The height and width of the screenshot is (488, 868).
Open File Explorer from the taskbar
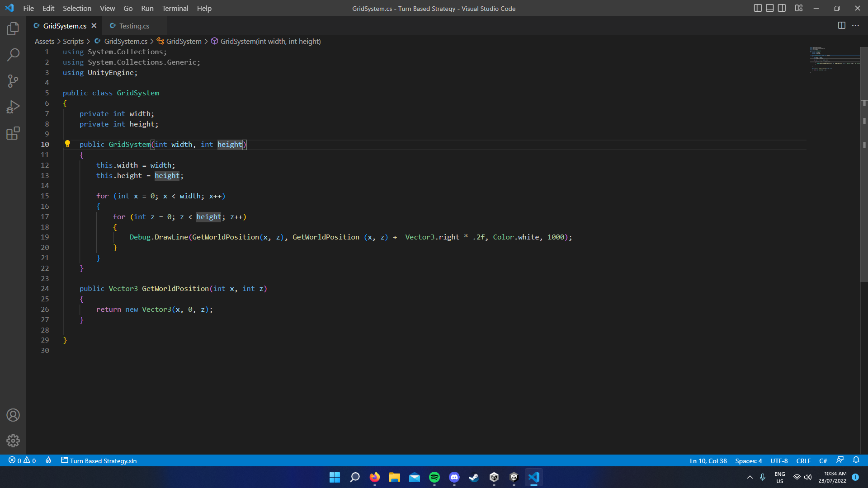395,477
